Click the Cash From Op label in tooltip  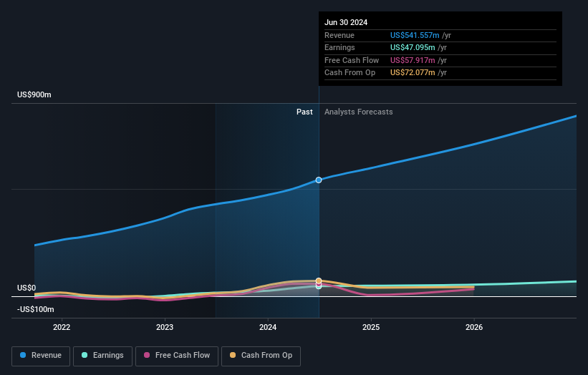[350, 73]
